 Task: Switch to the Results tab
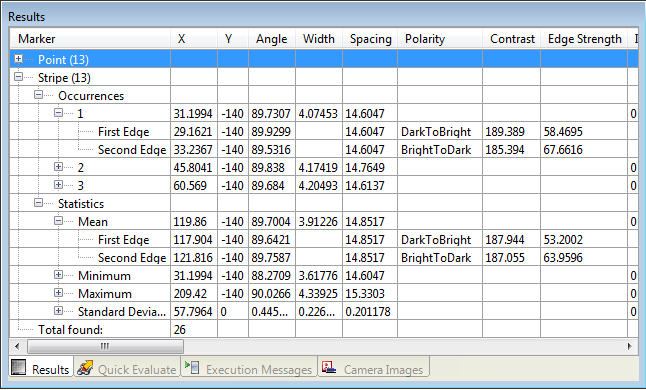(41, 367)
